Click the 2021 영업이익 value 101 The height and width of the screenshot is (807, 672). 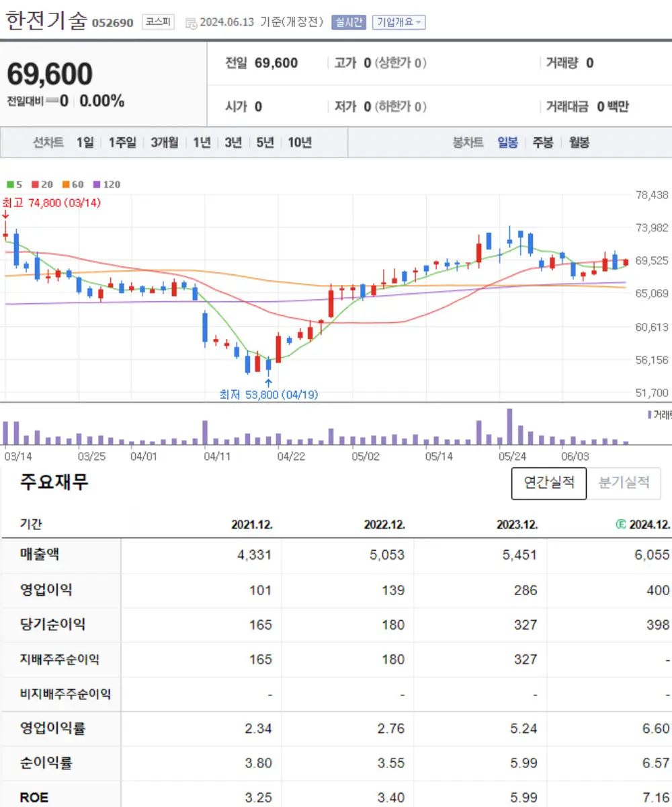(260, 590)
